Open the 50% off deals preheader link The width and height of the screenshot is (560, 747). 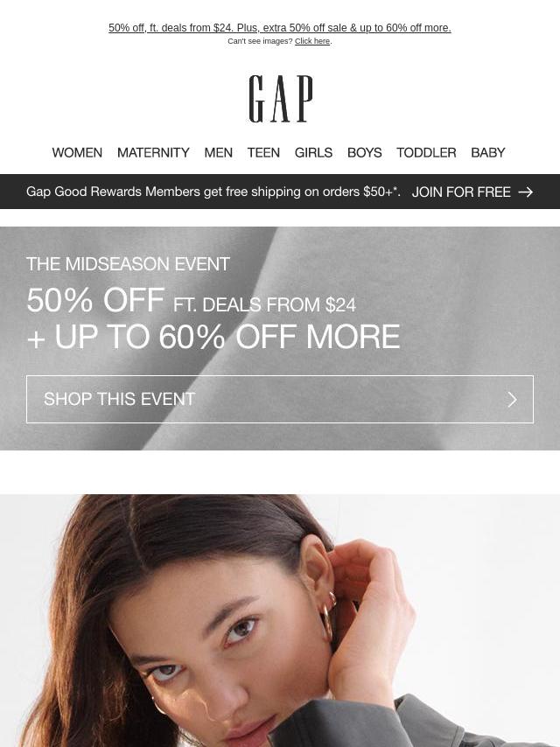click(280, 28)
